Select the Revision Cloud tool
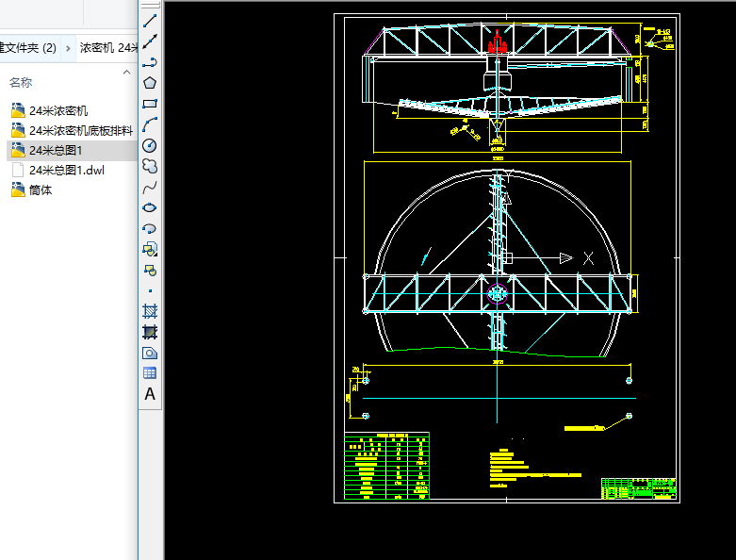736x560 pixels. pos(150,166)
